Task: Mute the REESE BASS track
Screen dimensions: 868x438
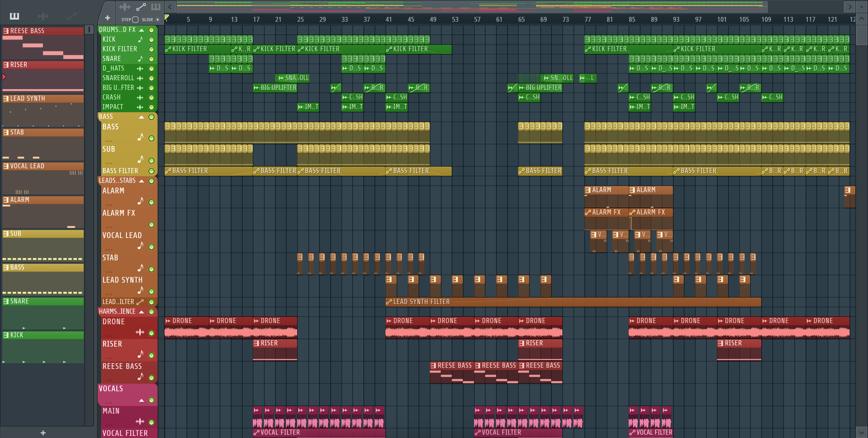Action: pos(152,378)
